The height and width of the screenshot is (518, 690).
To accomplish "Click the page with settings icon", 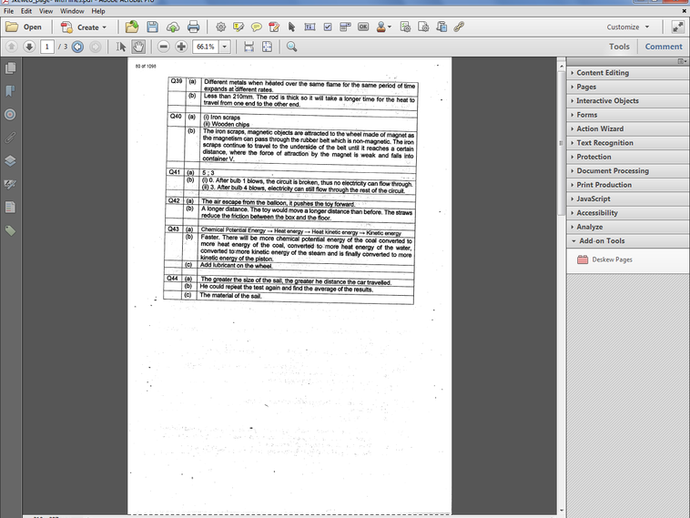I will [423, 27].
